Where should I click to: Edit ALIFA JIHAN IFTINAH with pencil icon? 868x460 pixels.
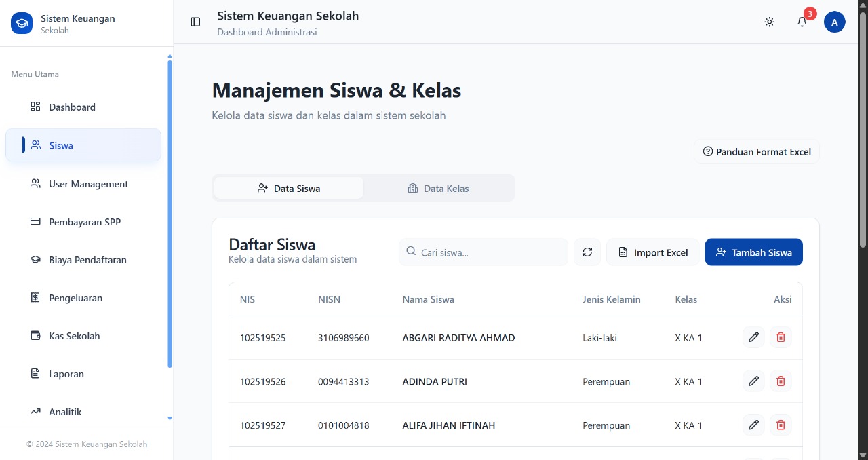[753, 425]
